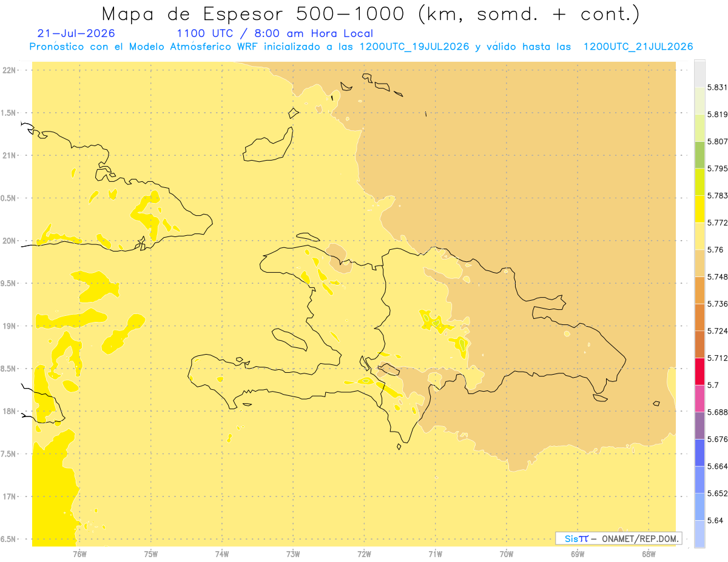The image size is (728, 562).
Task: Click the colorbar value 5.712
Action: 717,358
